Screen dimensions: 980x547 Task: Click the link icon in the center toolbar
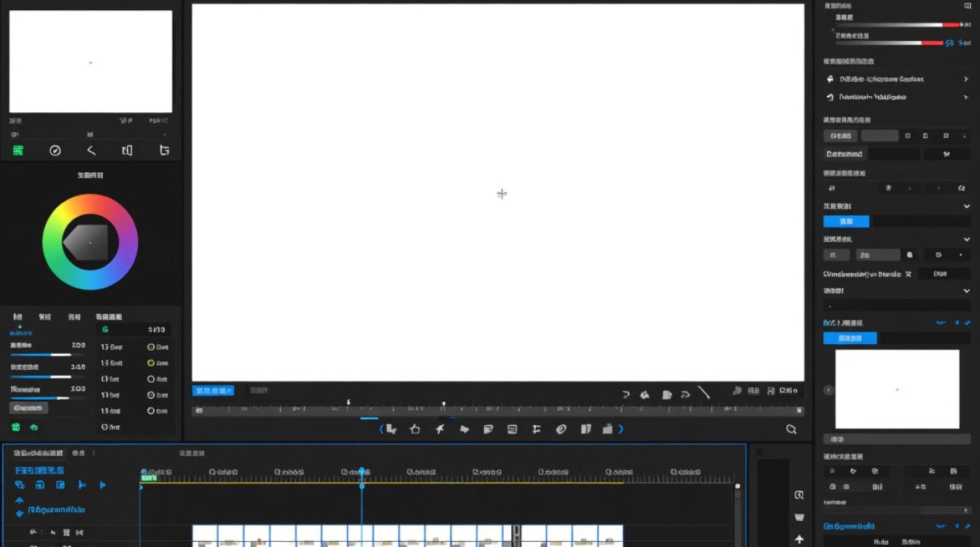click(x=561, y=430)
